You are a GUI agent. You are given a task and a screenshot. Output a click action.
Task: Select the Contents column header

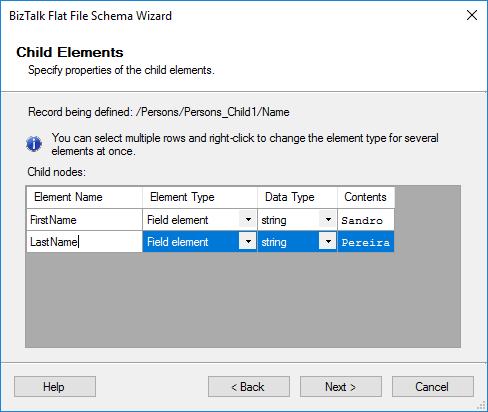pos(366,197)
